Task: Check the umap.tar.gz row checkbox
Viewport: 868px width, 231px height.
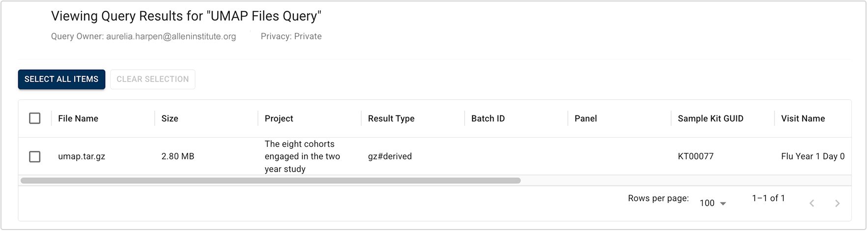Action: [x=35, y=157]
